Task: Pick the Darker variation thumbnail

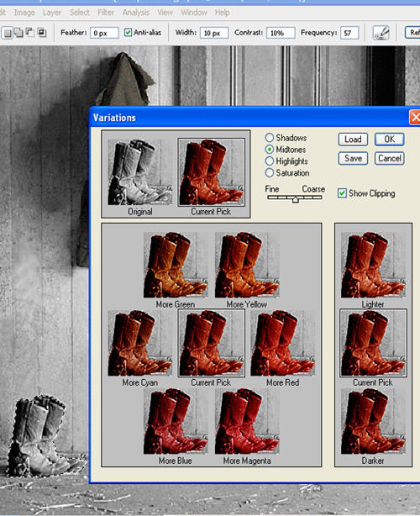Action: pyautogui.click(x=373, y=421)
